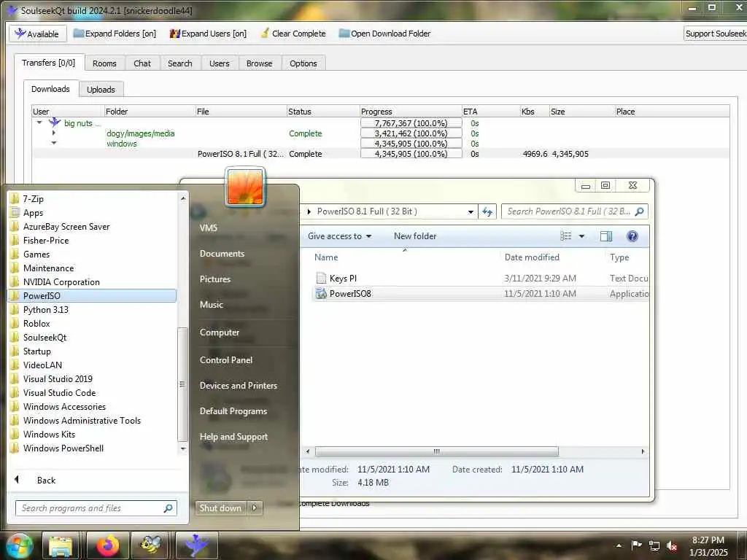The width and height of the screenshot is (747, 560).
Task: Open the Browse tab
Action: (259, 63)
